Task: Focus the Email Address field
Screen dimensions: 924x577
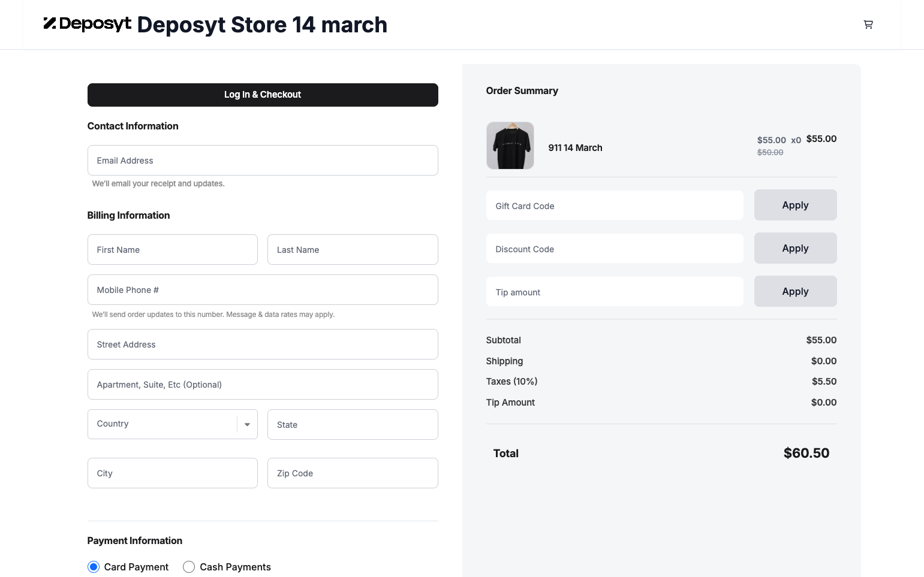Action: coord(263,160)
